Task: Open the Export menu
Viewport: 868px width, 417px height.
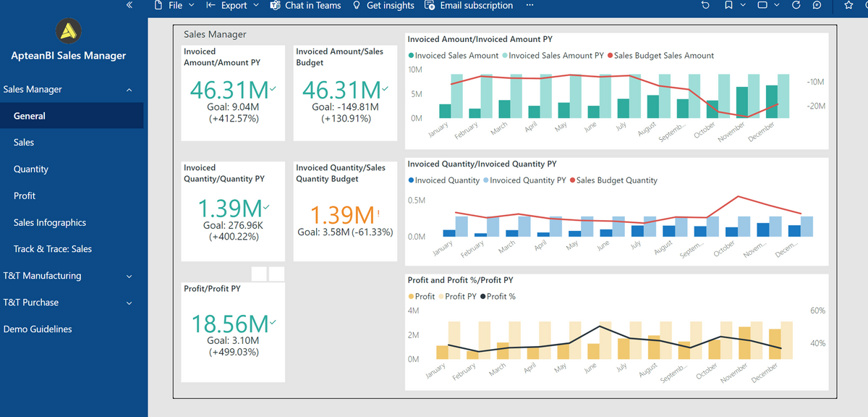Action: 233,5
